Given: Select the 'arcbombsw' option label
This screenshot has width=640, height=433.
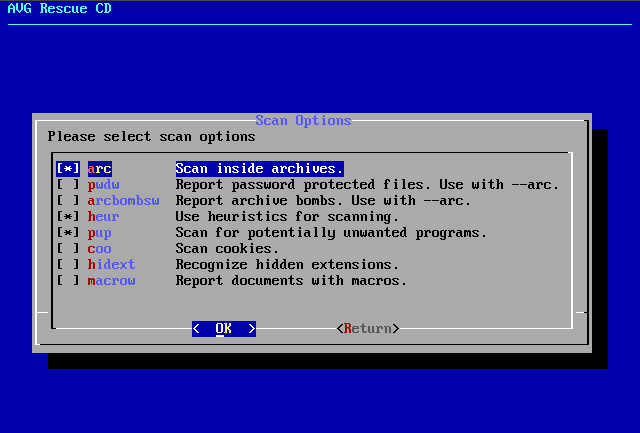Looking at the screenshot, I should point(124,200).
